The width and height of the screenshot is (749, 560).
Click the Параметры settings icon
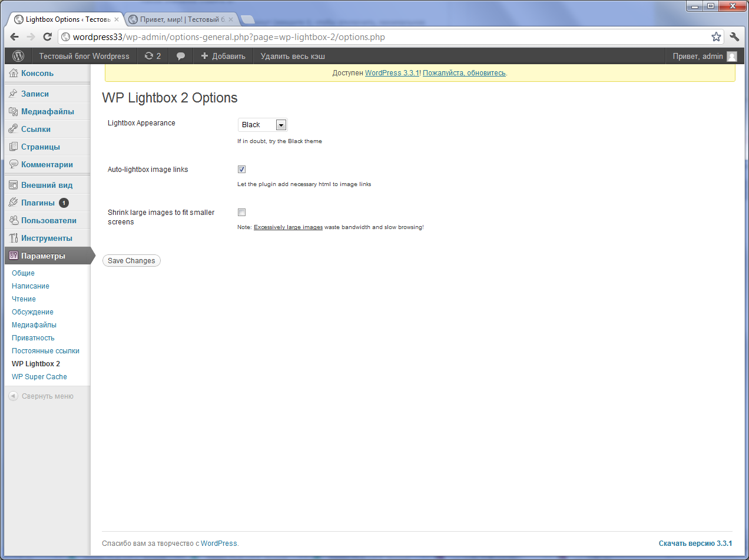tap(14, 256)
